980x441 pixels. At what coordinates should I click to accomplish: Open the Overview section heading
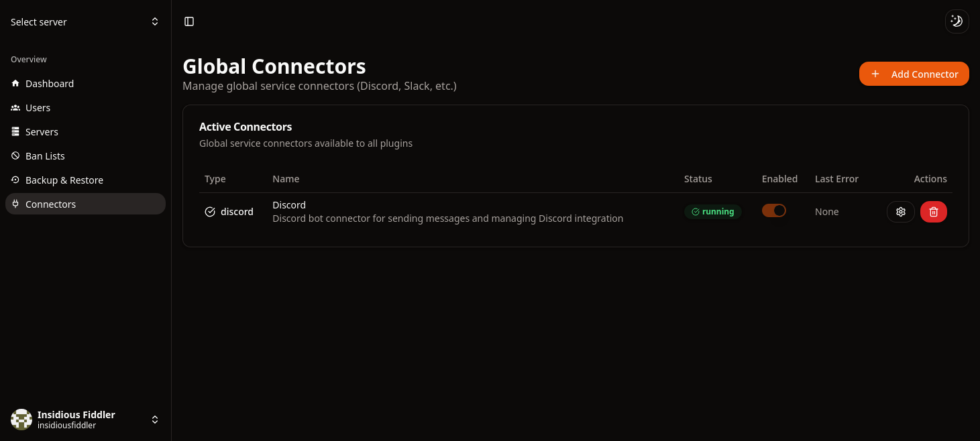pos(28,59)
